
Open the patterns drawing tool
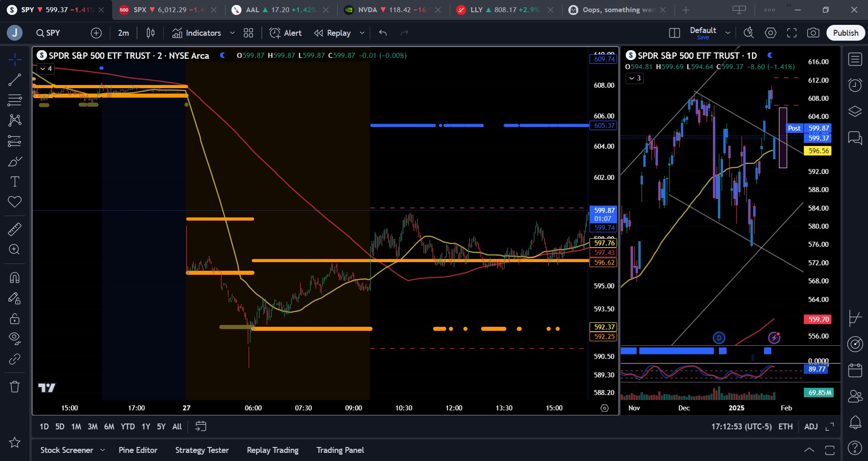coord(14,120)
